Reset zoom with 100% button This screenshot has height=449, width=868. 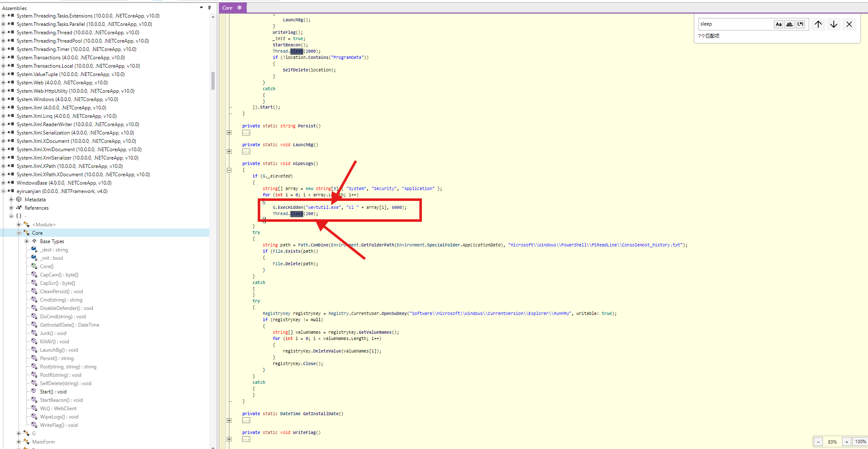860,442
